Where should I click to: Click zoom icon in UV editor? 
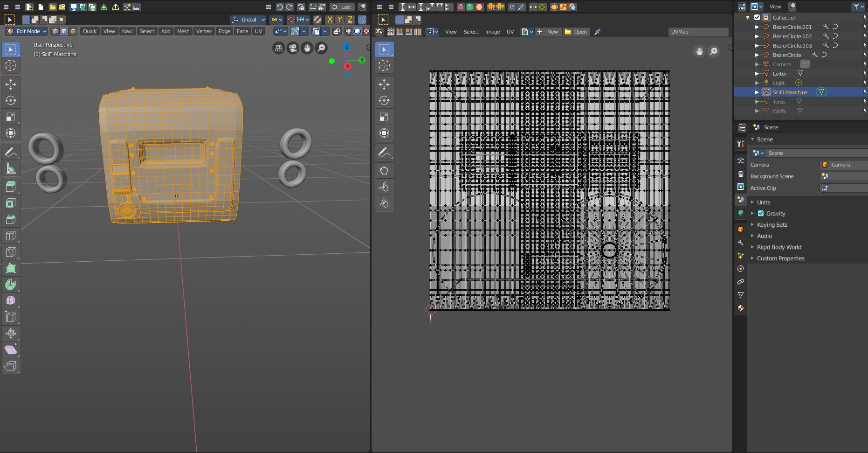tap(714, 51)
